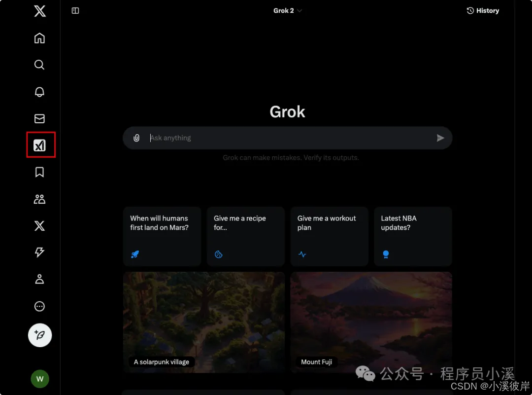Click the send arrow button
532x395 pixels.
point(440,138)
